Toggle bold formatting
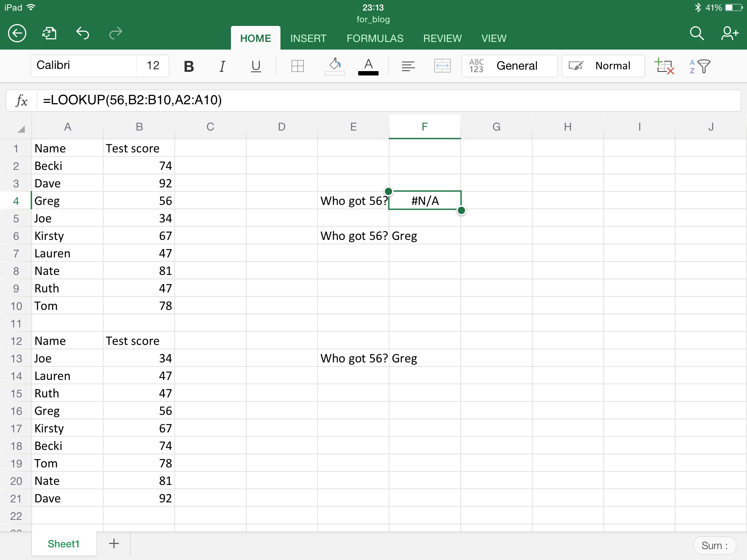 tap(189, 66)
